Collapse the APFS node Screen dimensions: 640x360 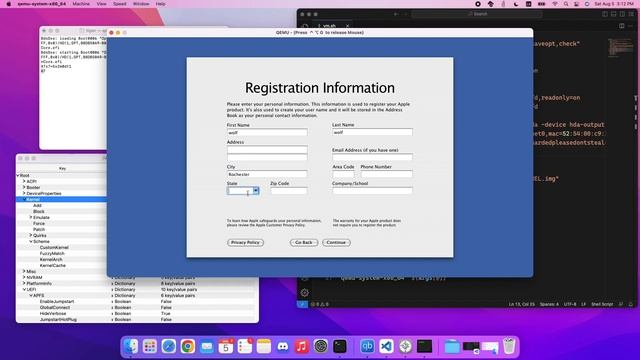tap(31, 295)
